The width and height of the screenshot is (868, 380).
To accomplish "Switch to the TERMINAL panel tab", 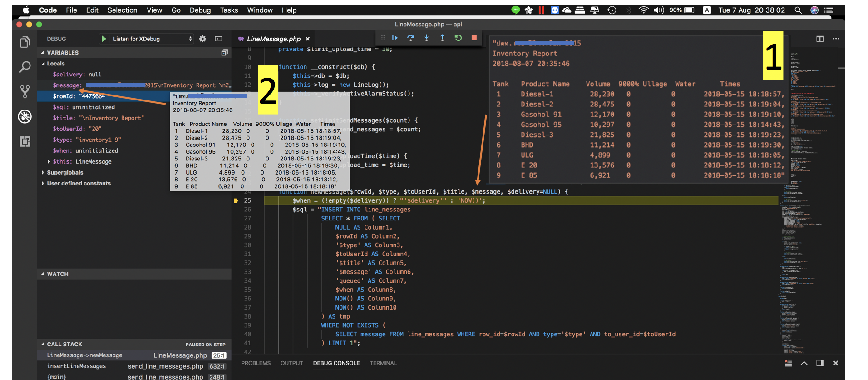I will click(383, 363).
